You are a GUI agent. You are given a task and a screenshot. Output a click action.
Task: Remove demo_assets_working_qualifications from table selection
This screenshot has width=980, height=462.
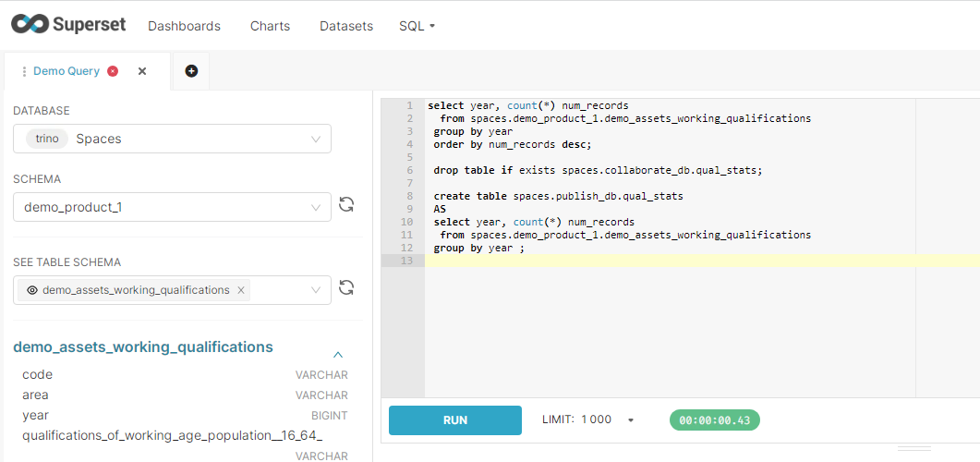point(241,290)
